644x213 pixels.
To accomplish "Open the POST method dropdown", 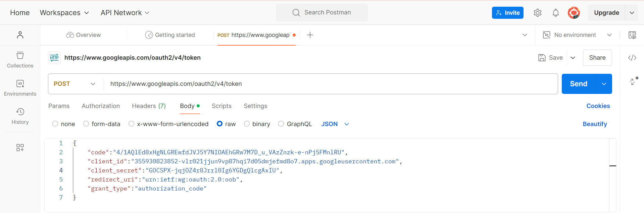I will [x=75, y=84].
